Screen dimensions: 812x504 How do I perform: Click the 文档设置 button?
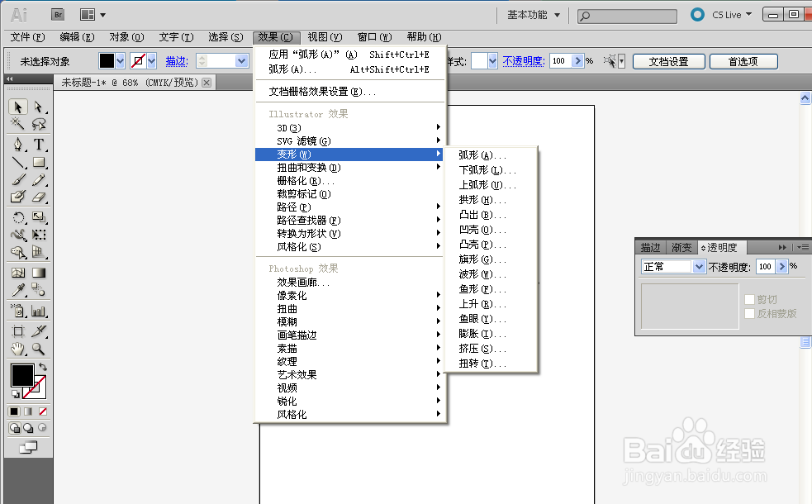[668, 61]
